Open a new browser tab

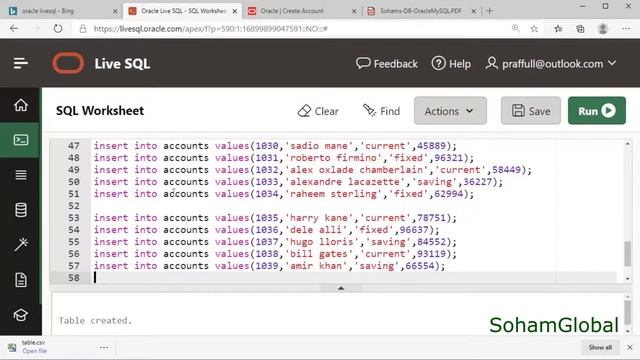pyautogui.click(x=490, y=11)
